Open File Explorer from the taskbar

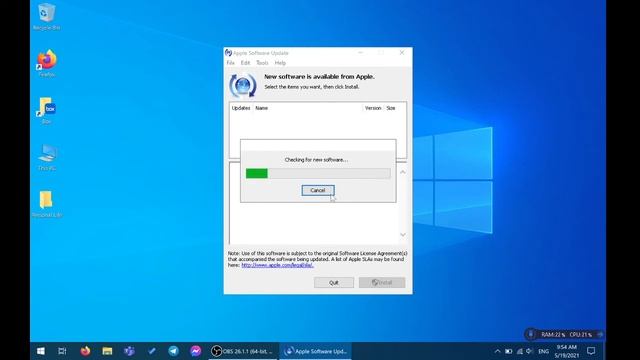click(107, 351)
